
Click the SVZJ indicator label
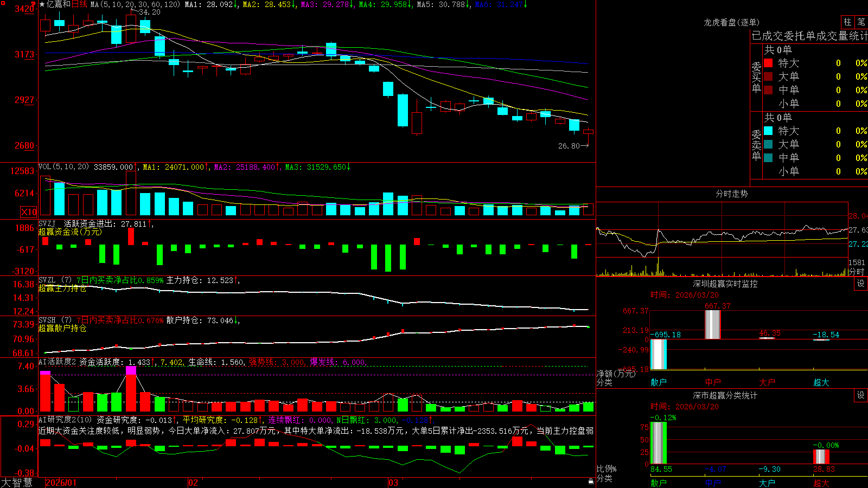click(47, 223)
